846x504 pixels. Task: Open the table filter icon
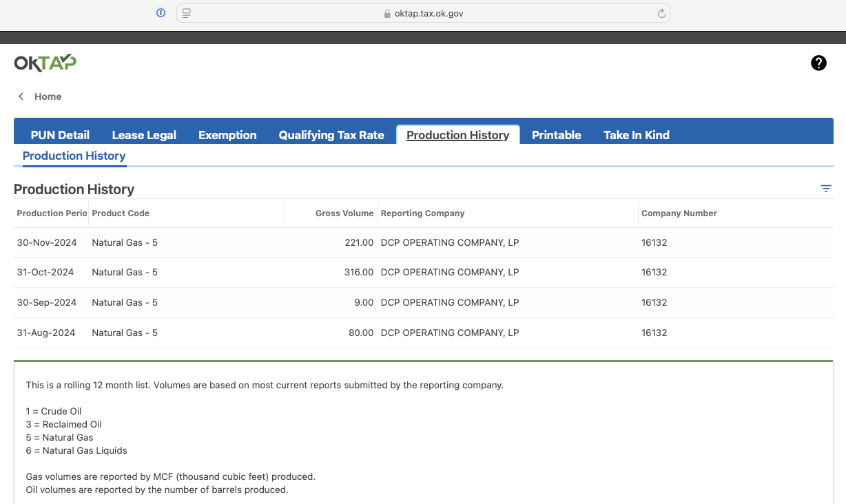point(826,189)
